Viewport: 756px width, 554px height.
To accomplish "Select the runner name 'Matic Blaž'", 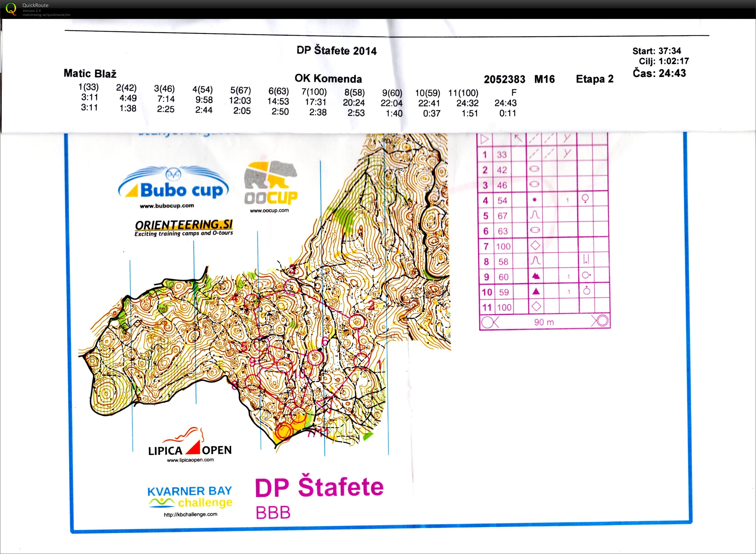I will (90, 73).
